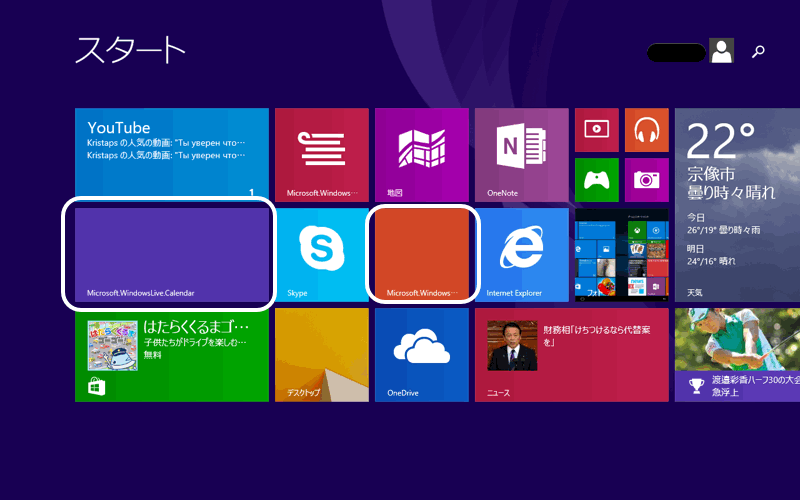Viewport: 800px width, 500px height.
Task: Open the blank orange Microsoft.Windows tile
Action: coord(421,254)
